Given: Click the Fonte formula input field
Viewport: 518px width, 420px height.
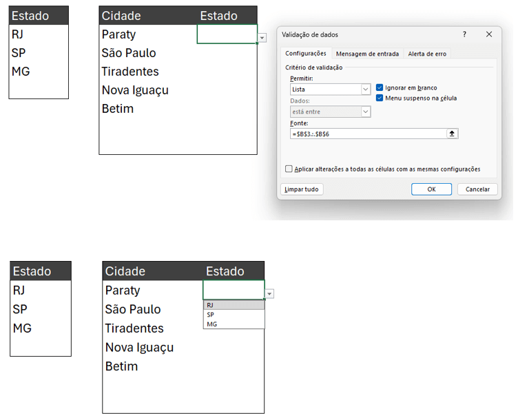Looking at the screenshot, I should point(369,134).
